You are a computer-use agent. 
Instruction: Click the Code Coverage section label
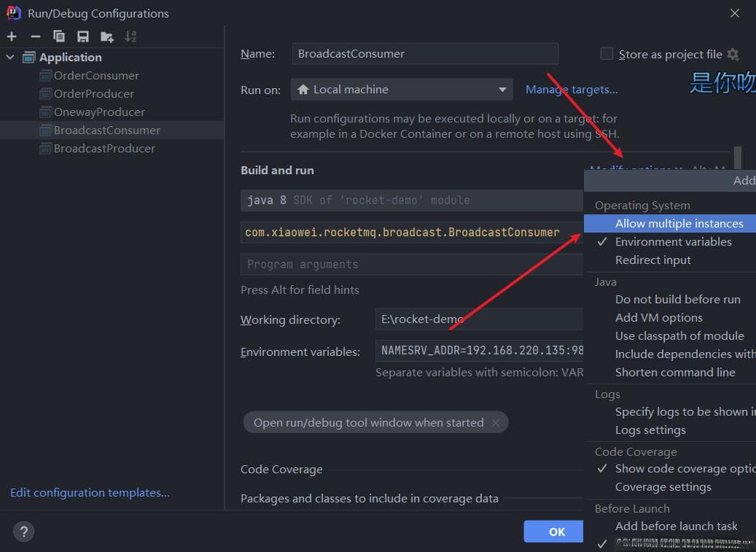[281, 470]
